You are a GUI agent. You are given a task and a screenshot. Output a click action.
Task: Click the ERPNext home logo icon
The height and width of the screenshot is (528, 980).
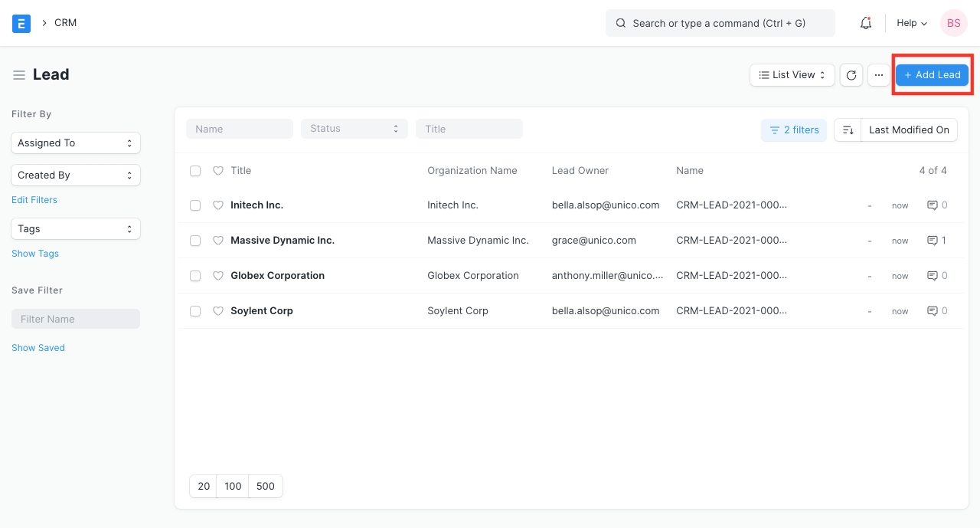(21, 23)
